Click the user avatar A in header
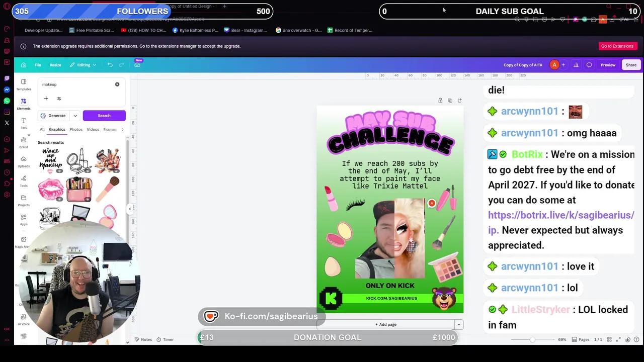Screen dimensions: 644x362 (554, 65)
